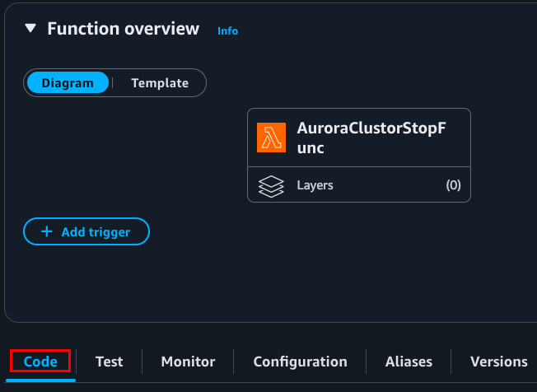Open the Code tab

tap(40, 362)
